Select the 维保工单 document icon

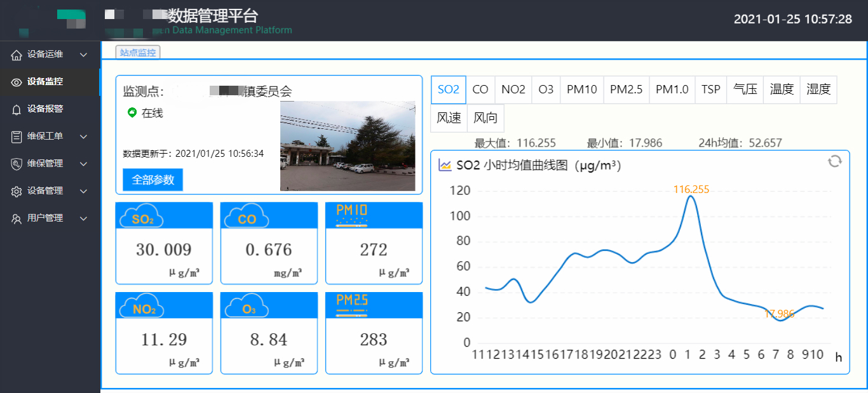17,136
